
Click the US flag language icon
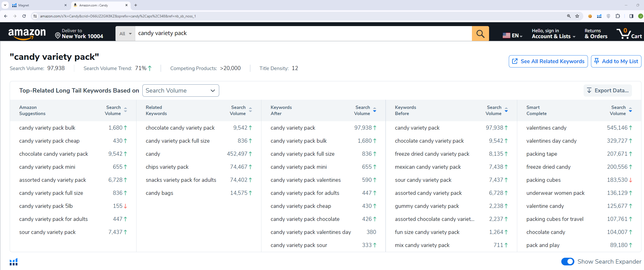(x=506, y=36)
